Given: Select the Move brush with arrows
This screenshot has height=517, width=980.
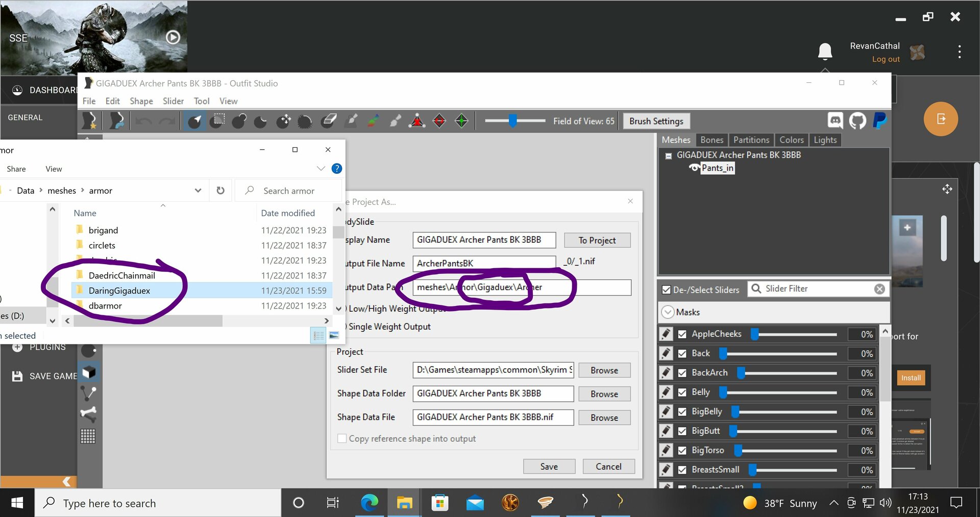Looking at the screenshot, I should [x=283, y=121].
